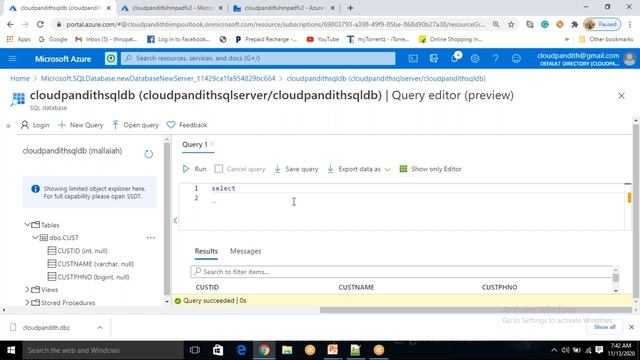Image resolution: width=640 pixels, height=360 pixels.
Task: Open the YouTube bookmark
Action: [323, 39]
